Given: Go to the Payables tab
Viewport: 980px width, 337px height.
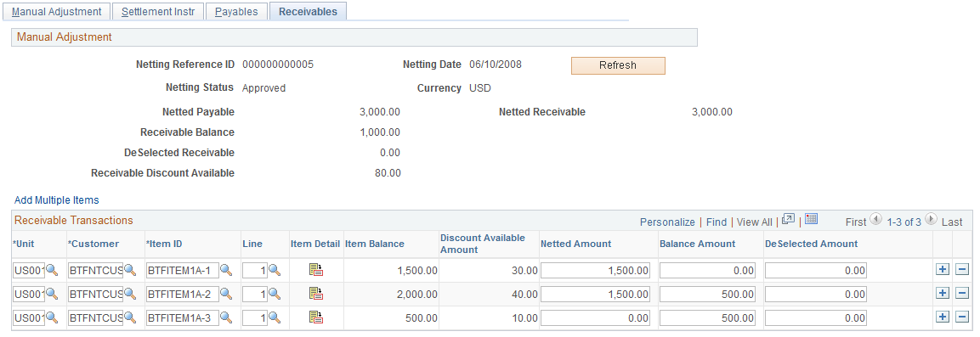Looking at the screenshot, I should click(236, 12).
